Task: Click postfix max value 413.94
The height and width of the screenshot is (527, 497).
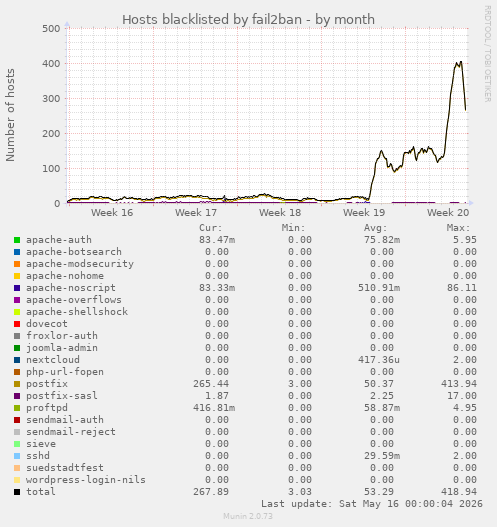Action: click(459, 384)
